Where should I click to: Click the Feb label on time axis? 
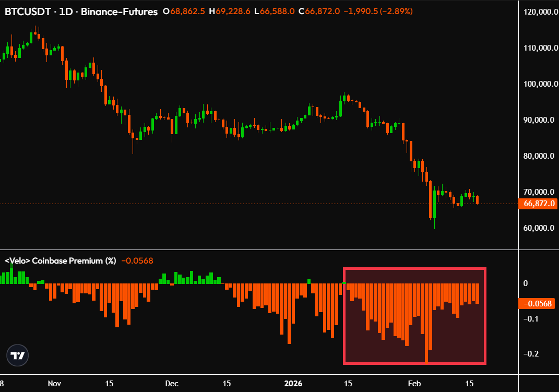414,384
